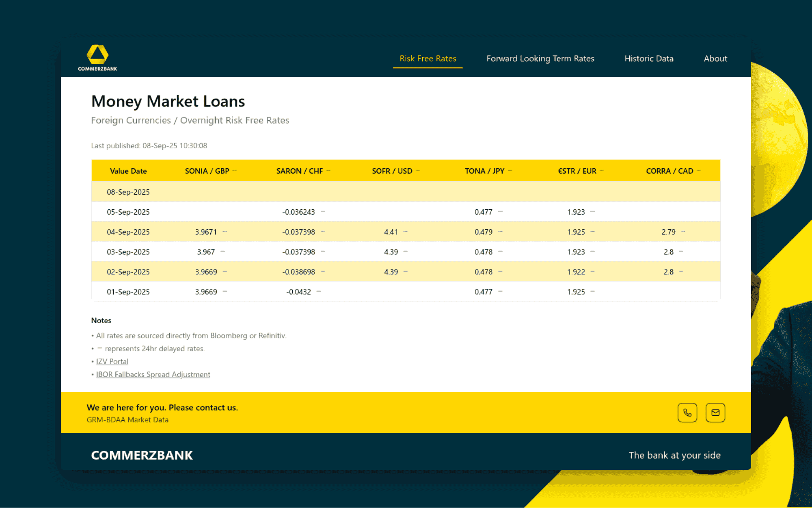Viewport: 812px width, 508px height.
Task: Click the Commerzbank logo in the header
Action: [x=97, y=58]
